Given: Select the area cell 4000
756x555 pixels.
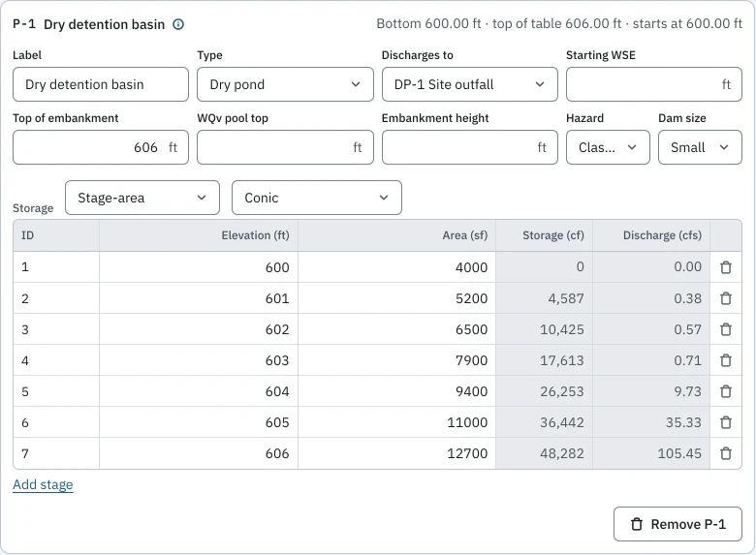Looking at the screenshot, I should click(396, 267).
